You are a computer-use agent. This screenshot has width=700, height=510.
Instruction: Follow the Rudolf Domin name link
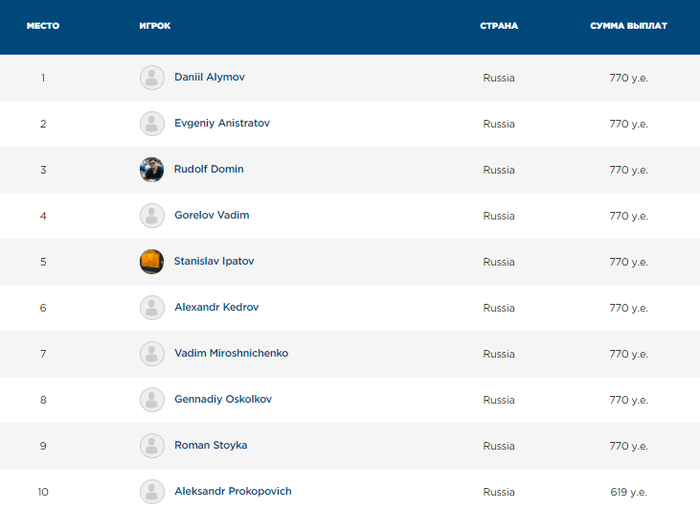point(208,169)
